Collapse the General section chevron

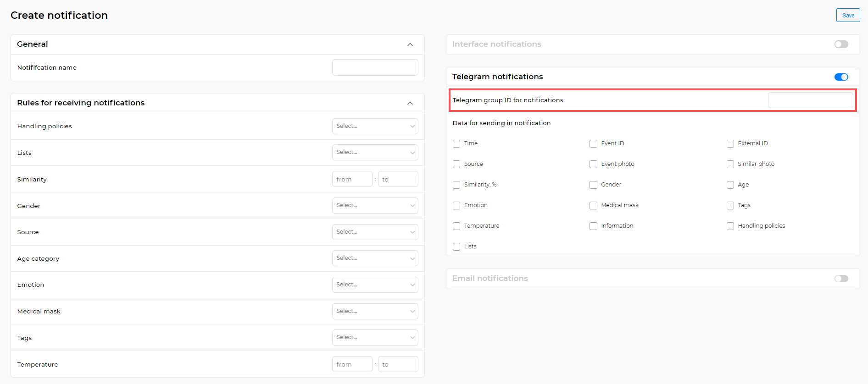[410, 44]
